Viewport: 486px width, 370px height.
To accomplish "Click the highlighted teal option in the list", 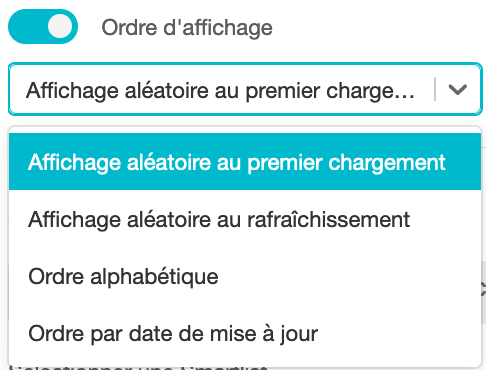I will pyautogui.click(x=245, y=162).
